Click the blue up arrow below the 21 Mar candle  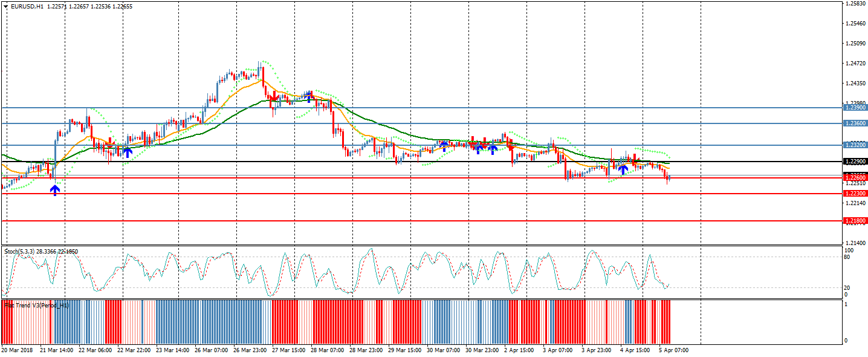[55, 191]
